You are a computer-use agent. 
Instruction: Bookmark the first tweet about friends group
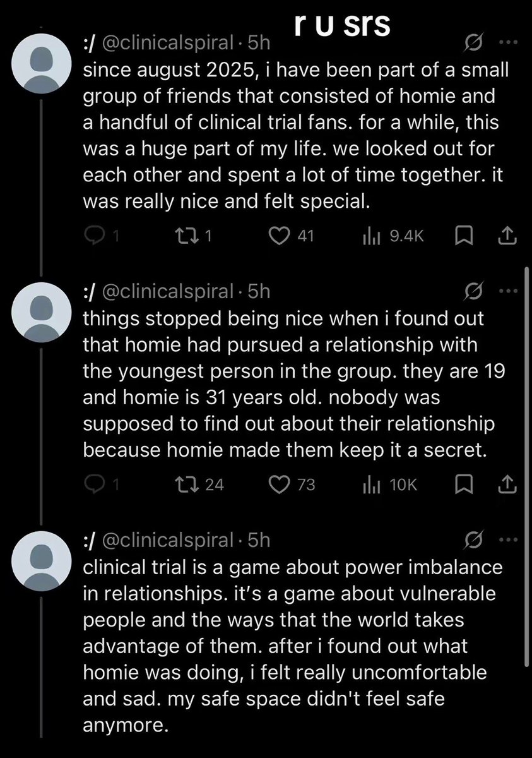click(463, 236)
